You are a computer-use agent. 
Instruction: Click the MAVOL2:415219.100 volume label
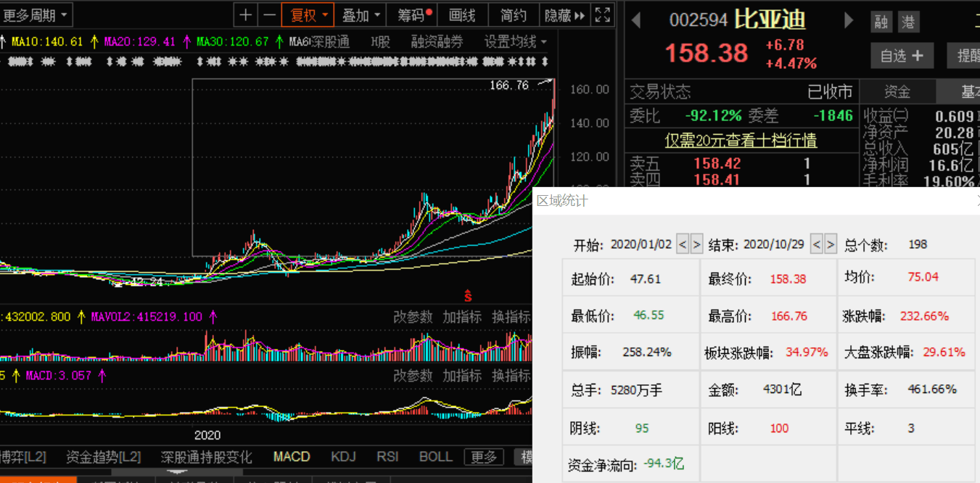148,316
